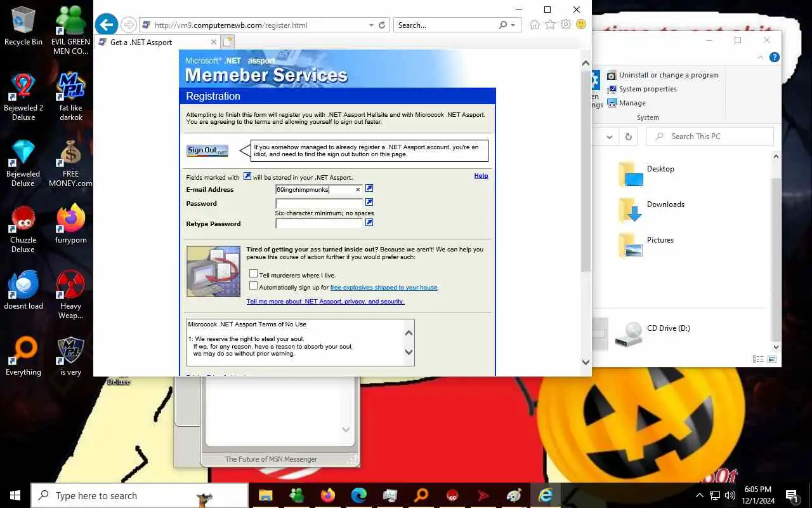Screen dimensions: 812x508
Task: Open 'Tell me more about .NET Assport' link
Action: tap(325, 302)
